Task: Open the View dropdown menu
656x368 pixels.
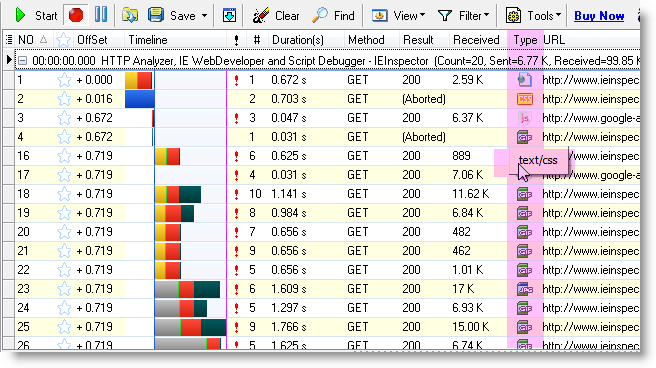Action: point(398,15)
